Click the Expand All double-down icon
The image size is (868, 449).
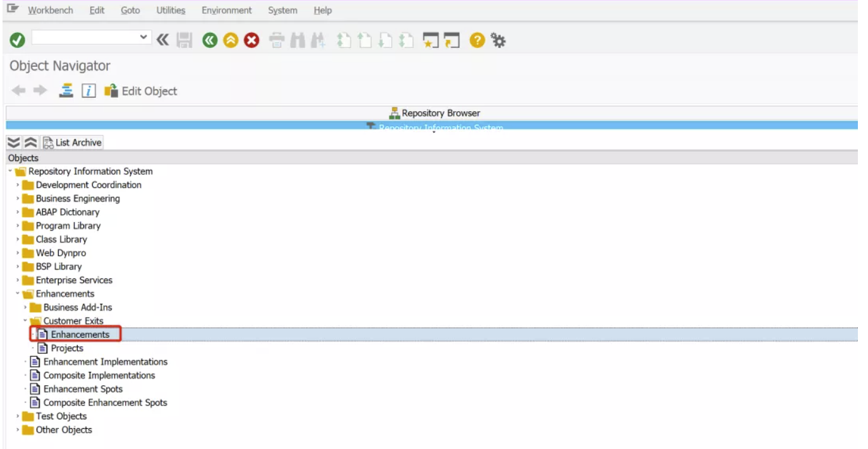(14, 143)
